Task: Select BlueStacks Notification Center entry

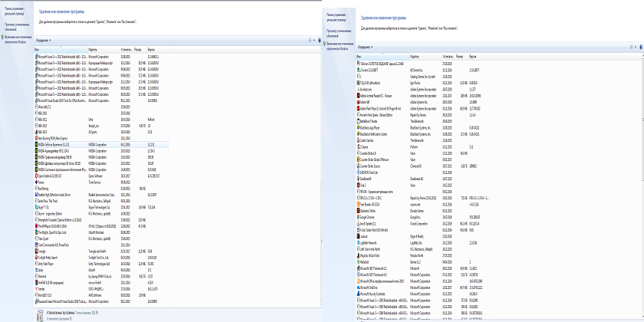Action: (x=423, y=134)
